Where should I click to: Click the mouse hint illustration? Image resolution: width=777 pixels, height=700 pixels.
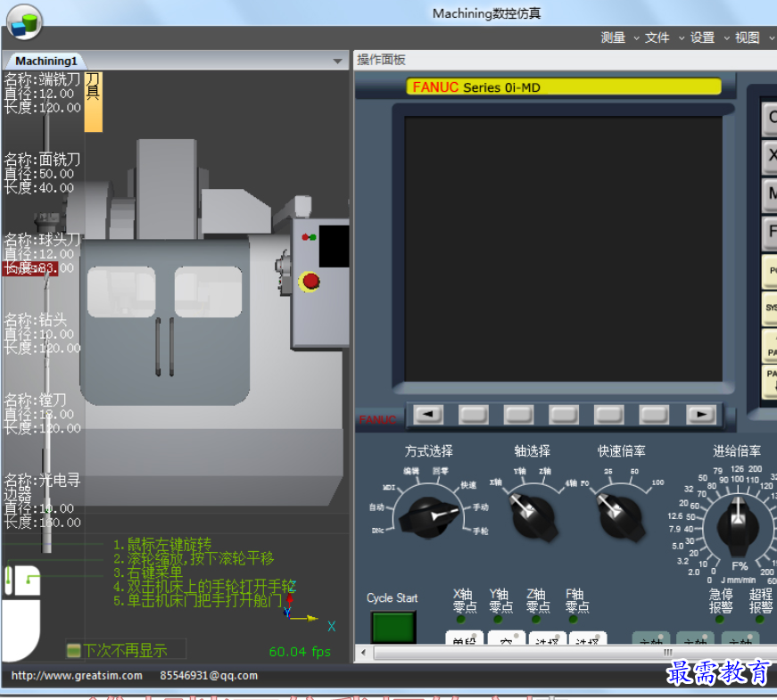[x=21, y=613]
